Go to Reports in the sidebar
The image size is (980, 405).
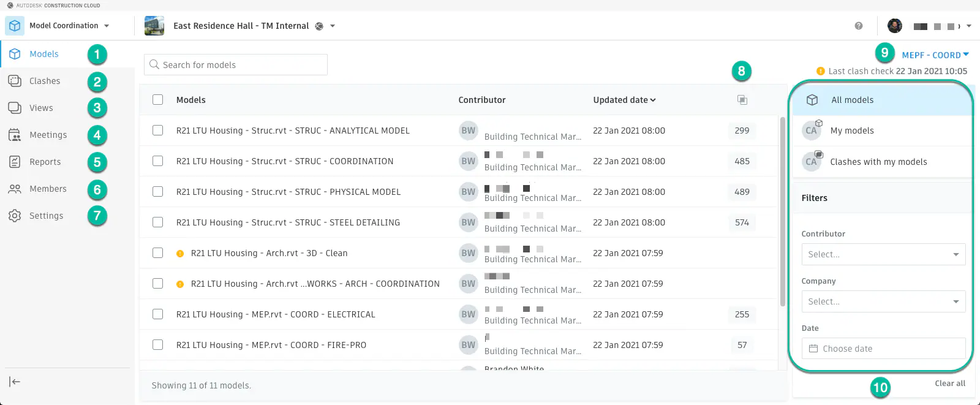[x=45, y=162]
